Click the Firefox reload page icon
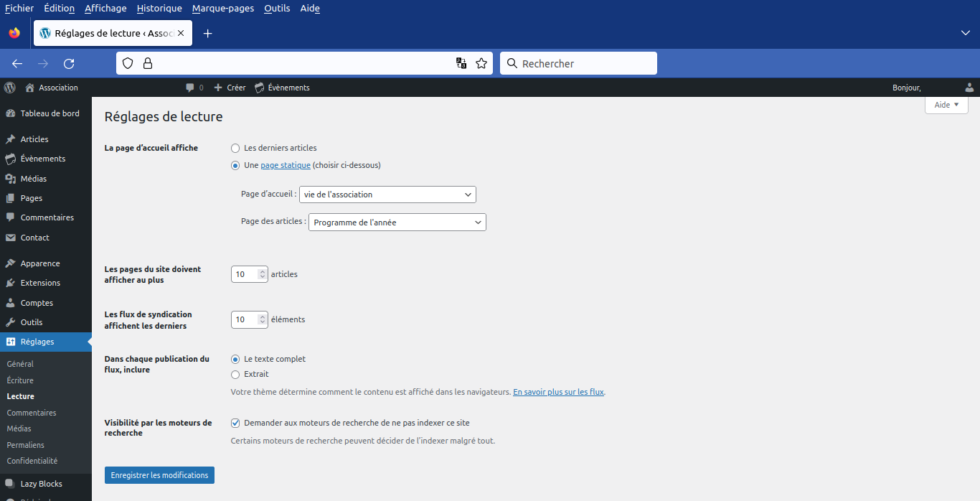The width and height of the screenshot is (980, 501). click(x=69, y=63)
